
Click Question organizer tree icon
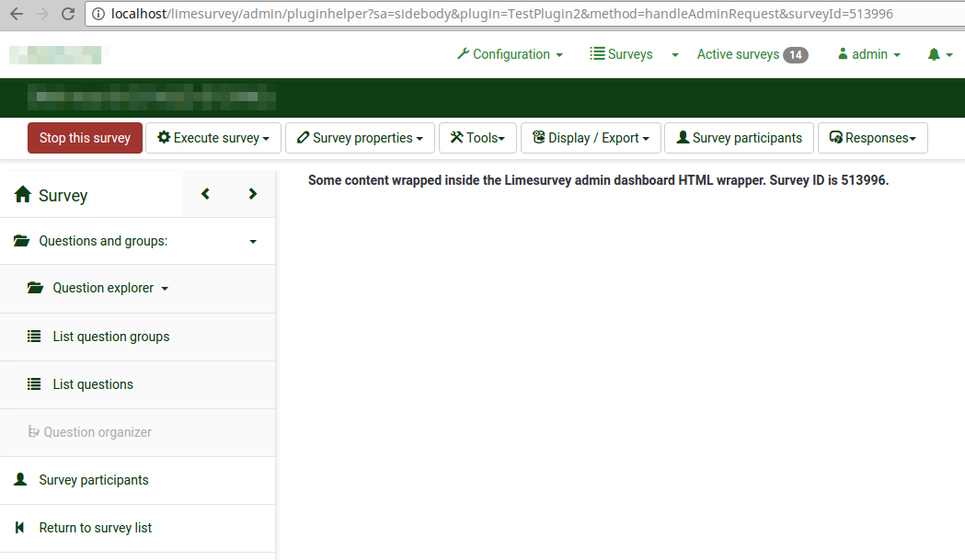click(33, 431)
